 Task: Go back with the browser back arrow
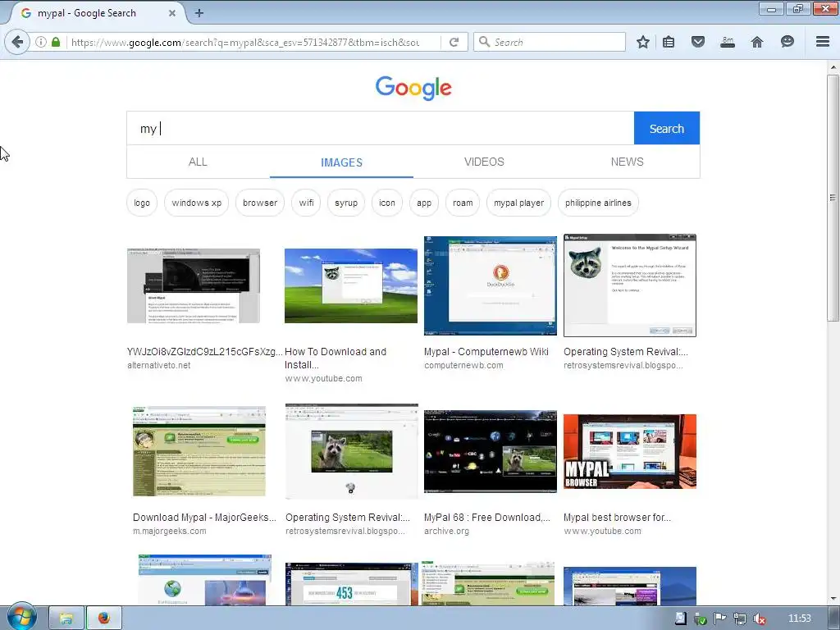[18, 42]
